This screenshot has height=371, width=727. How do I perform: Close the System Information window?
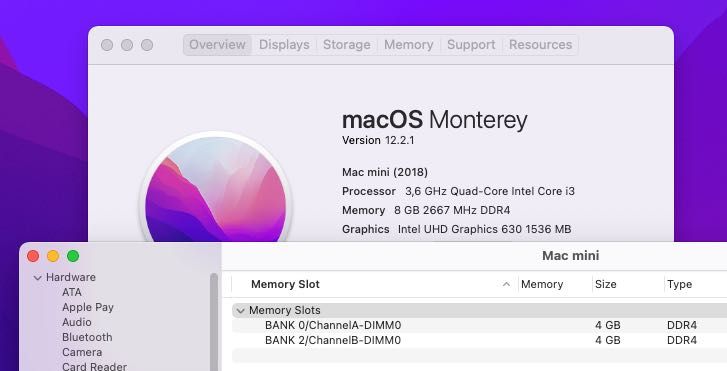tap(33, 256)
